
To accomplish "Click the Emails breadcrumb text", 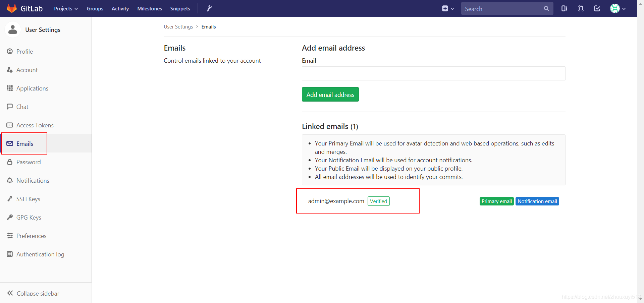I will click(x=209, y=27).
